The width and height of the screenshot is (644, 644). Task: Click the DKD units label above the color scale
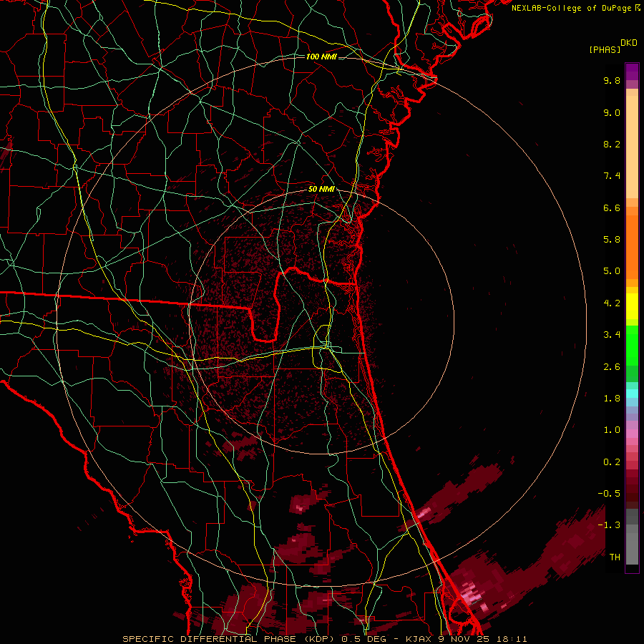click(x=629, y=43)
